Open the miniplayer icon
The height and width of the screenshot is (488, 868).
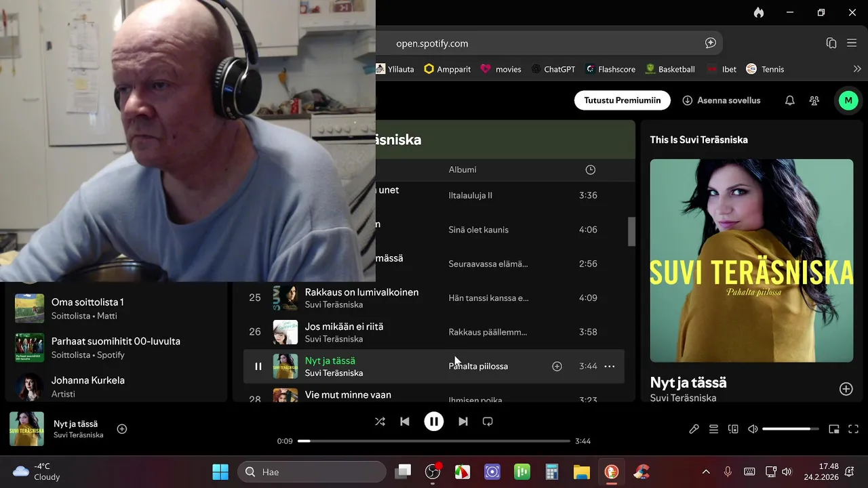[x=834, y=429]
